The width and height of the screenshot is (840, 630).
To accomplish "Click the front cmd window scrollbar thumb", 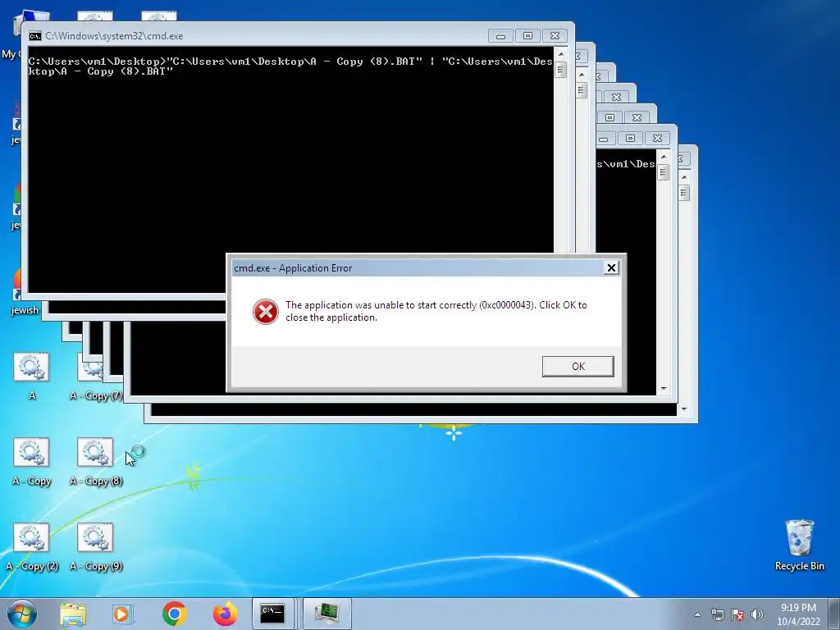I will [561, 70].
